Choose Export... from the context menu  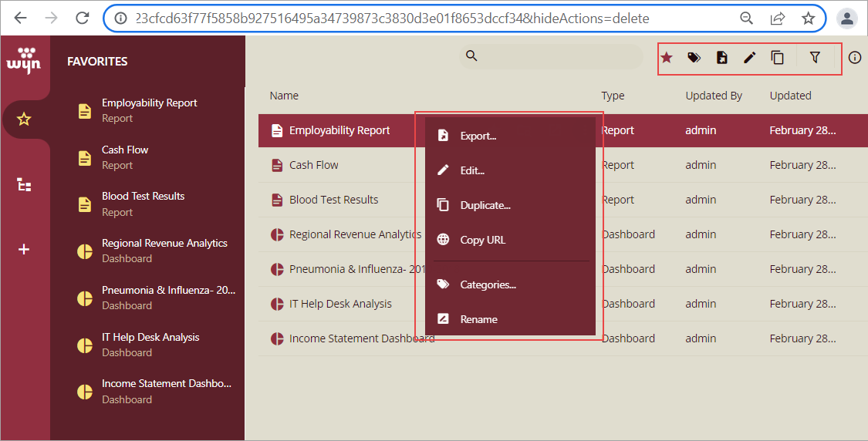pyautogui.click(x=478, y=136)
